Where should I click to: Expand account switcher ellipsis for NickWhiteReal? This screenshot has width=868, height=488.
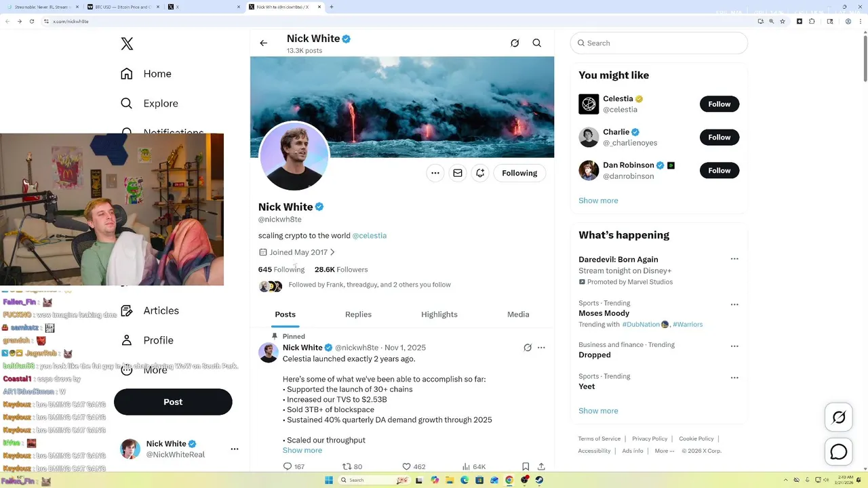click(x=235, y=449)
